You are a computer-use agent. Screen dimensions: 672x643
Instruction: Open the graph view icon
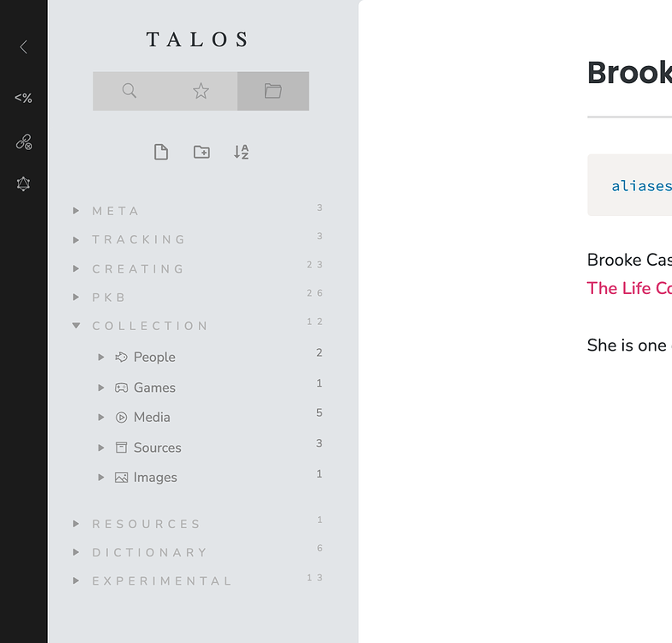[x=24, y=183]
